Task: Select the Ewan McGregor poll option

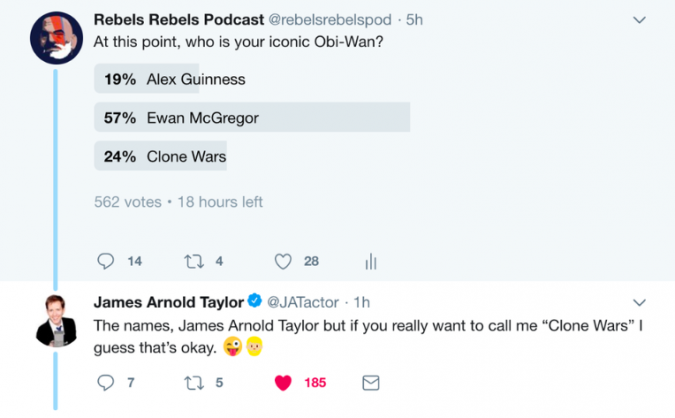Action: tap(250, 117)
